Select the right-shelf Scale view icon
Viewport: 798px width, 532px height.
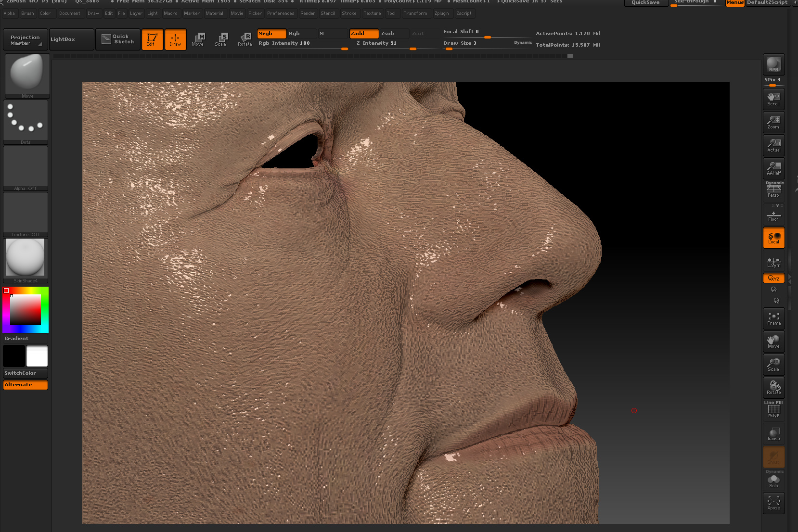(x=773, y=365)
